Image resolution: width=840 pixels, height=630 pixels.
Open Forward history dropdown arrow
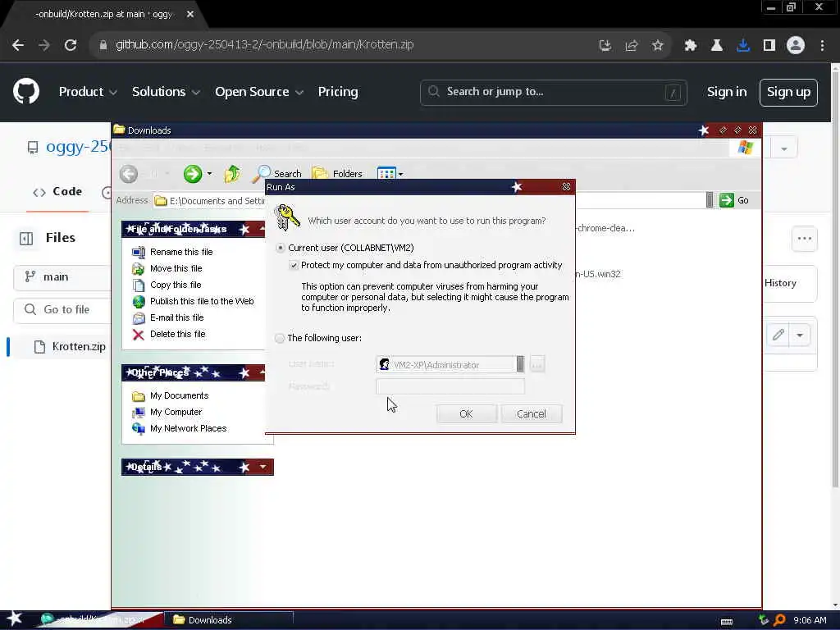[209, 174]
